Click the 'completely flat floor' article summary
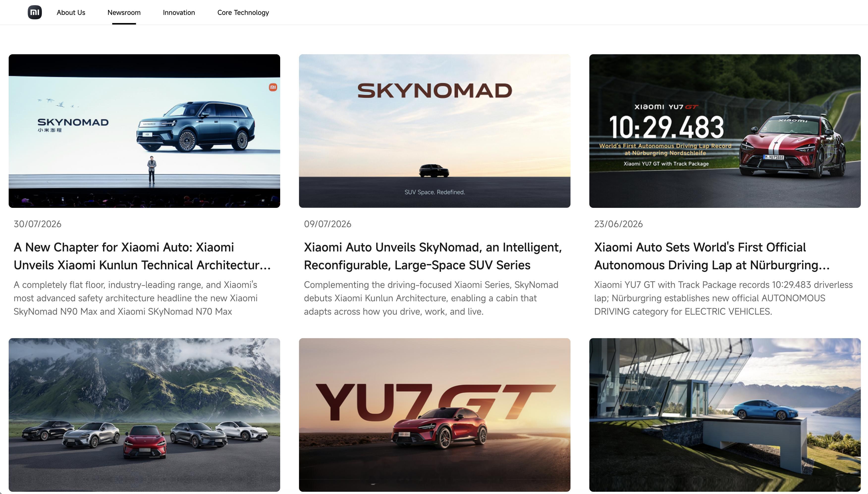Screen dimensions: 868x494 (x=136, y=298)
